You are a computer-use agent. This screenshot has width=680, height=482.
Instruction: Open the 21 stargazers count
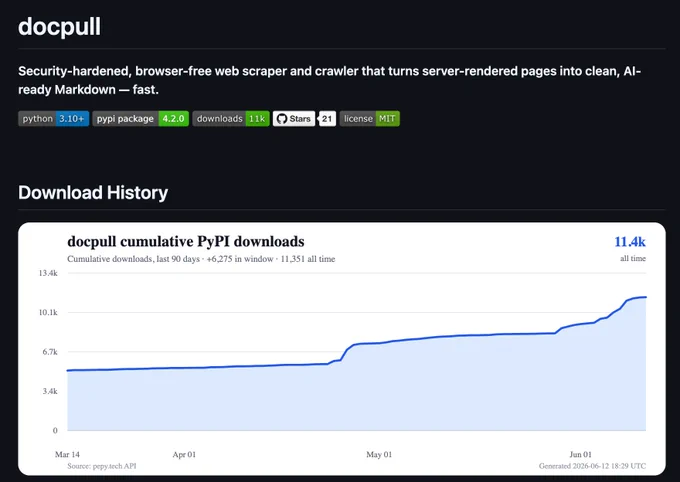[327, 118]
